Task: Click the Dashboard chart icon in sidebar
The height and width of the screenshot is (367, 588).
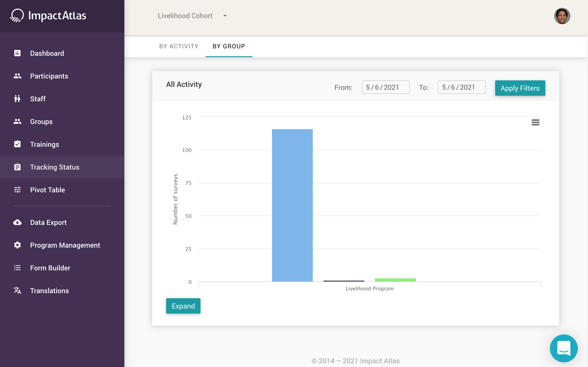Action: tap(17, 53)
